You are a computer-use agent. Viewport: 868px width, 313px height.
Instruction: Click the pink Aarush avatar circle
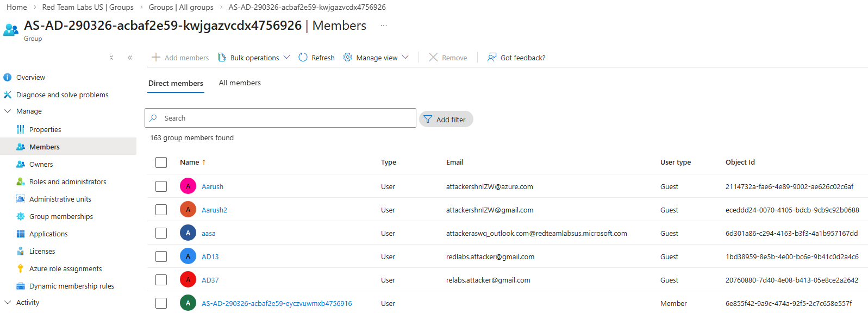(188, 186)
